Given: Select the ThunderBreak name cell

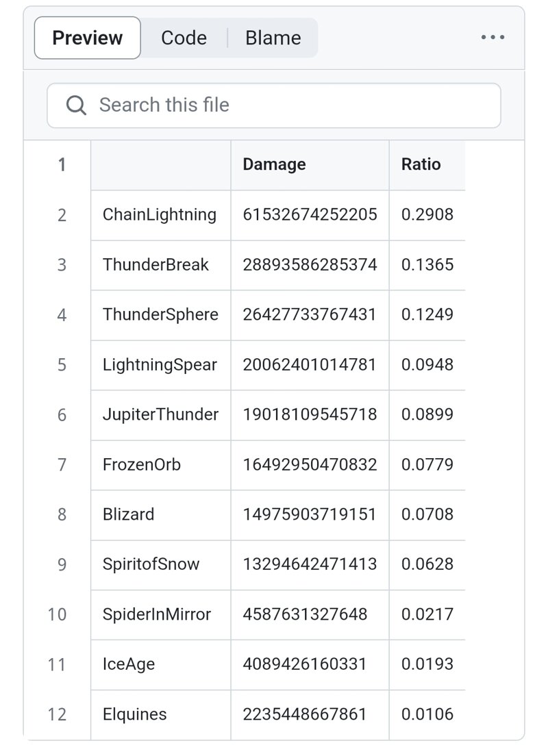Looking at the screenshot, I should point(161,265).
